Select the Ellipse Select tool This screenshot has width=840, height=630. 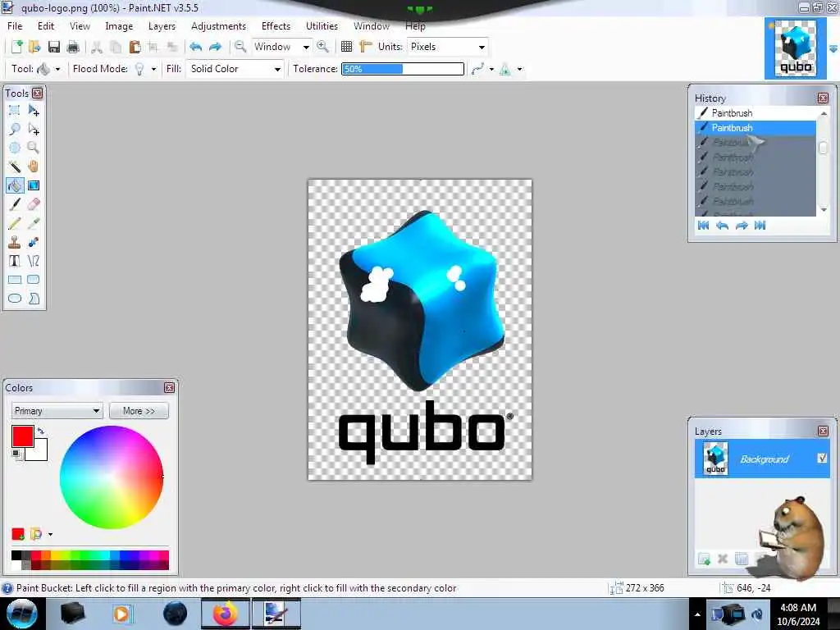click(x=15, y=148)
